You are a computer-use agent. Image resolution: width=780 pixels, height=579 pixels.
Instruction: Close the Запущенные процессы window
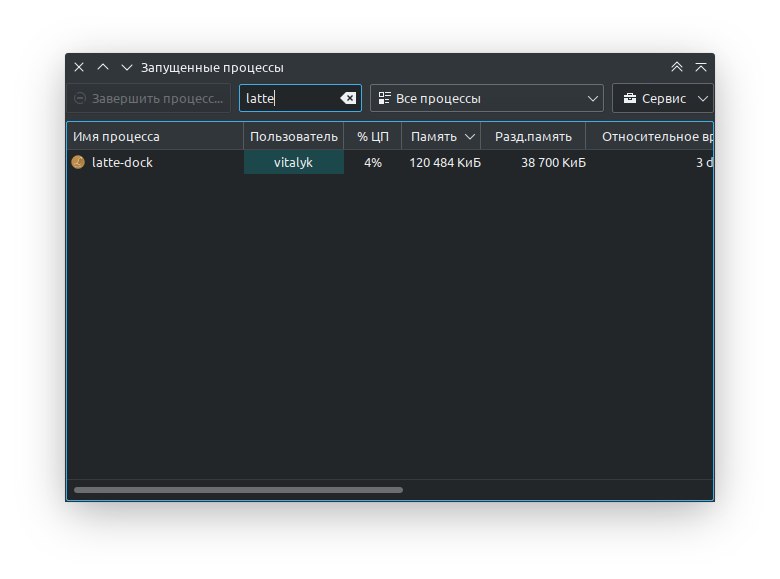pyautogui.click(x=79, y=67)
